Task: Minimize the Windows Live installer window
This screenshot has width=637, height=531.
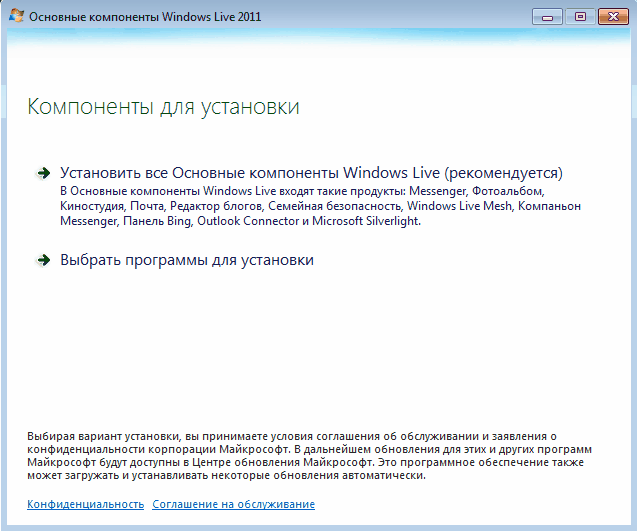Action: 547,17
